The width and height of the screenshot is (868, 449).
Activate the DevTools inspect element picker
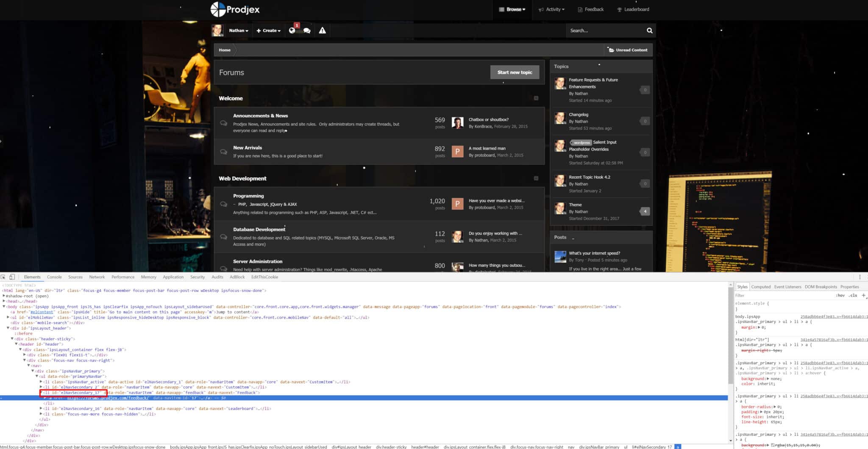[x=3, y=277]
